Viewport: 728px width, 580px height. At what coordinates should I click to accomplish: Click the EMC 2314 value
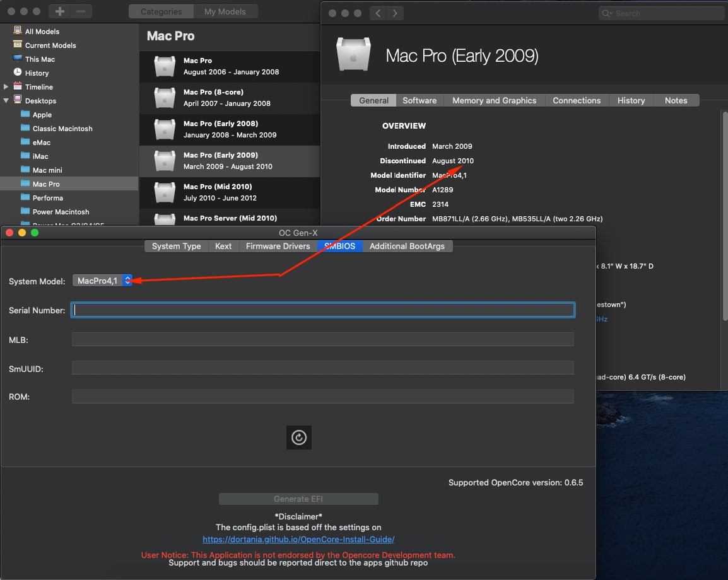[x=440, y=204]
